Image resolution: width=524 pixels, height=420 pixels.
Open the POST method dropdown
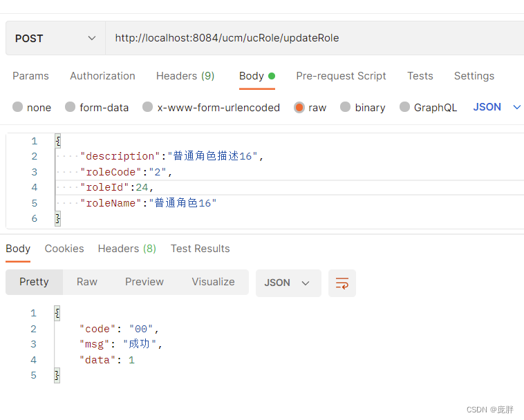55,38
